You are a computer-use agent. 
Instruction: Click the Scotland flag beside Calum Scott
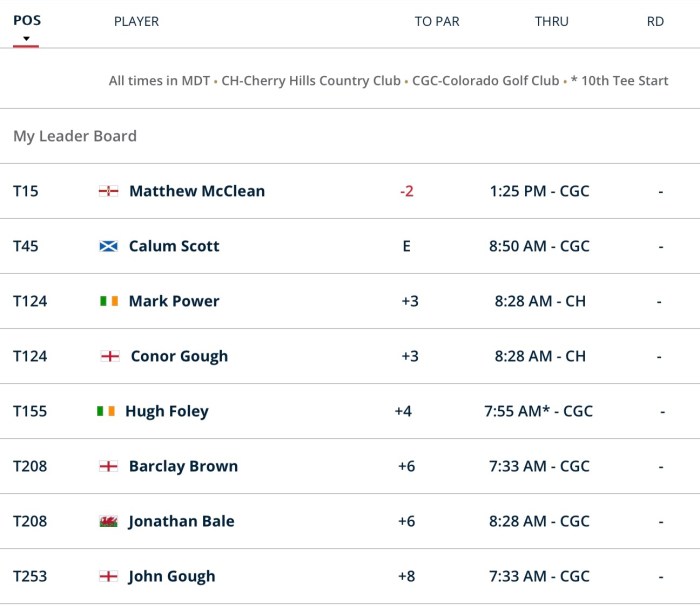coord(109,246)
